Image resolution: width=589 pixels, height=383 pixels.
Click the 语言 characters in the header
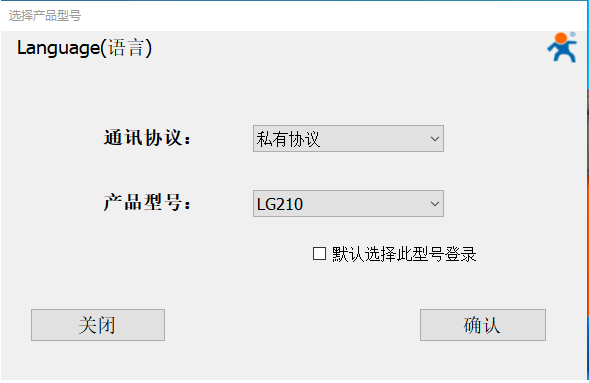click(126, 48)
